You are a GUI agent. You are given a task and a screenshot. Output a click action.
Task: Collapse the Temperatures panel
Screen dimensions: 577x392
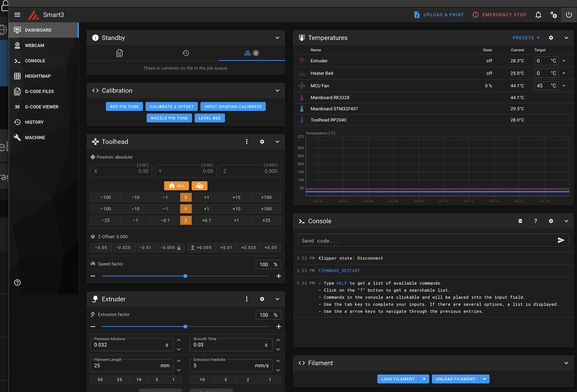click(566, 38)
